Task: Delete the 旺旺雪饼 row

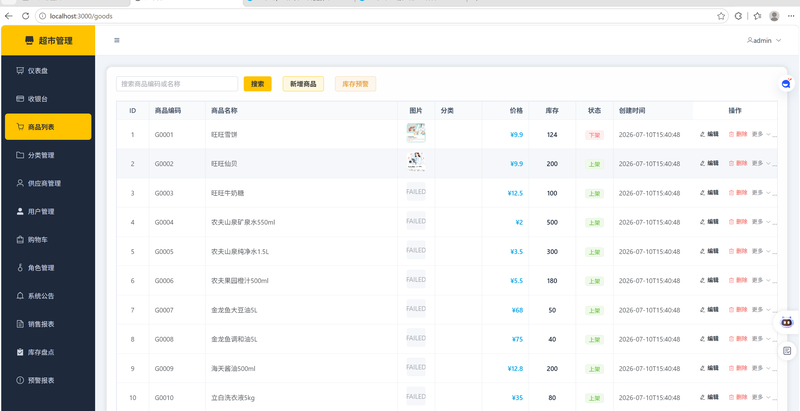Action: coord(738,134)
